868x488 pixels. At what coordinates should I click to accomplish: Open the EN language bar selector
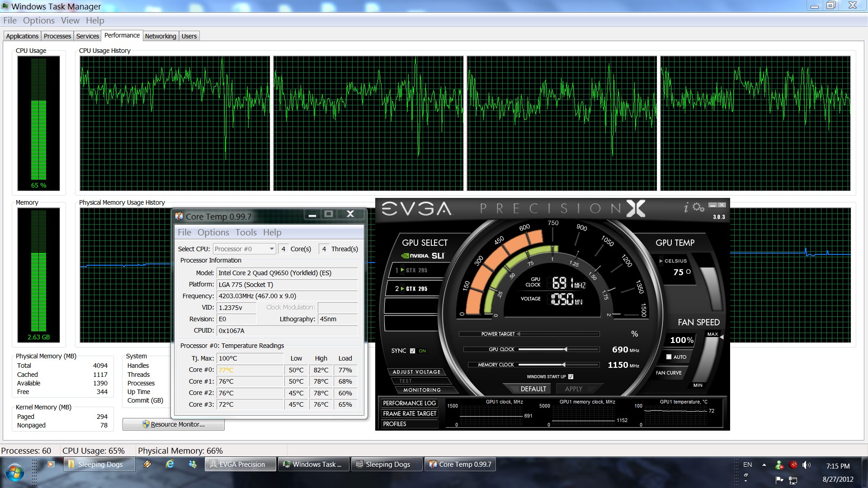point(747,465)
